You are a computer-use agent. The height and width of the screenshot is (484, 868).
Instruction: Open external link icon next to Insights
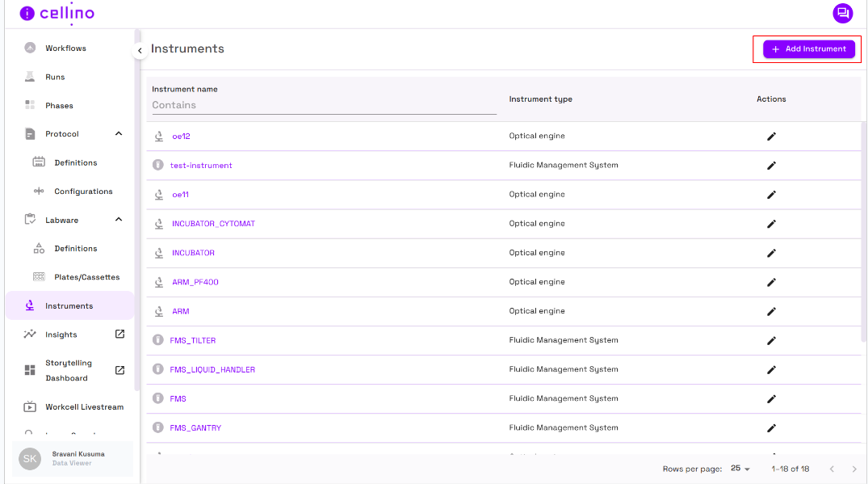(x=120, y=335)
